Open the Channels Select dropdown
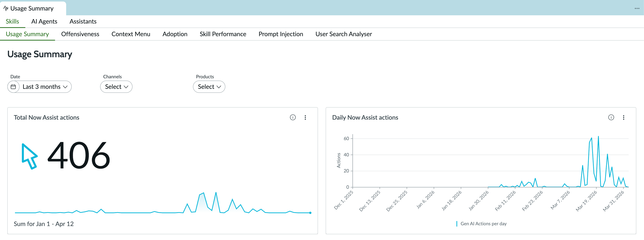Image resolution: width=644 pixels, height=240 pixels. (116, 87)
